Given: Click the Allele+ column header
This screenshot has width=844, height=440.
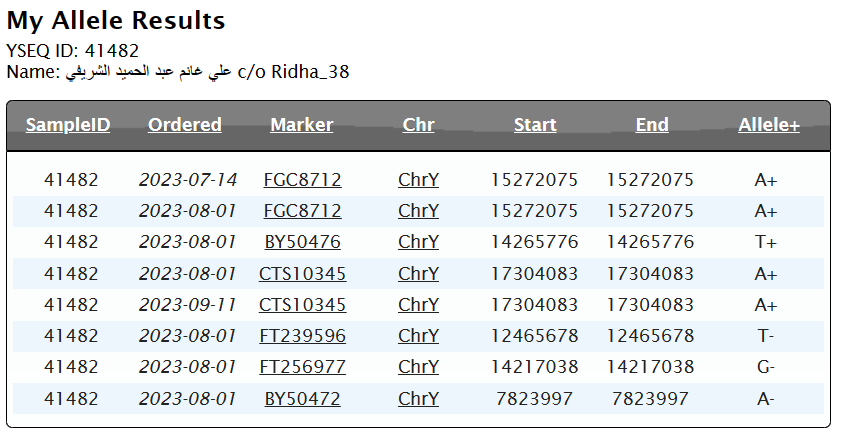Looking at the screenshot, I should pyautogui.click(x=769, y=125).
